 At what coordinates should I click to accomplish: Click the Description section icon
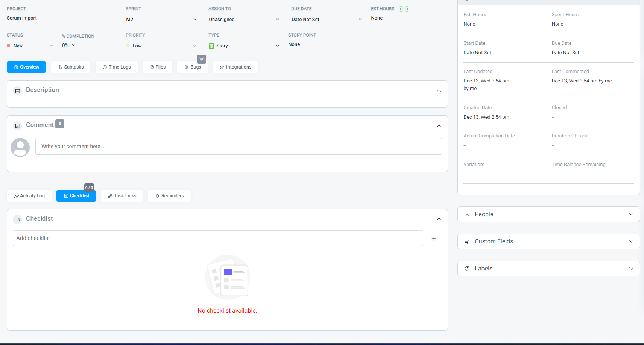18,91
